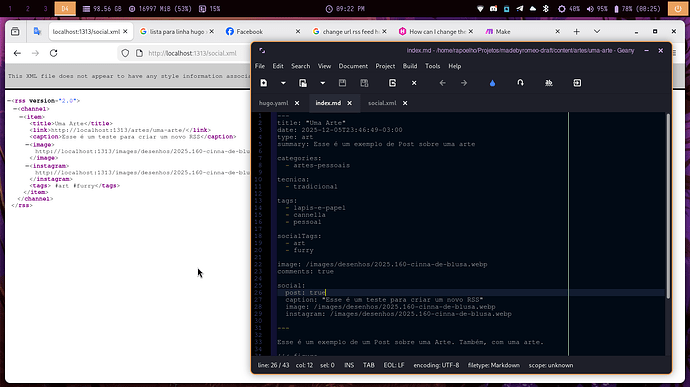
Task: Switch to workspace 2 in top bar
Action: [x=27, y=8]
